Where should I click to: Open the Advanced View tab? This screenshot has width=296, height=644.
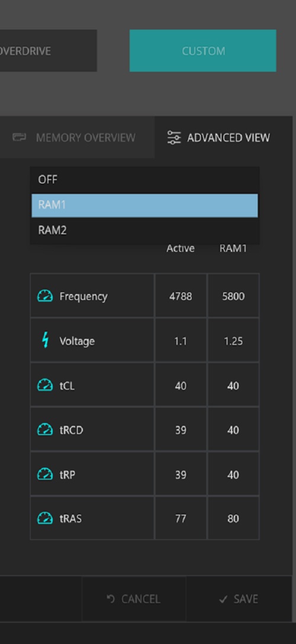coord(223,137)
